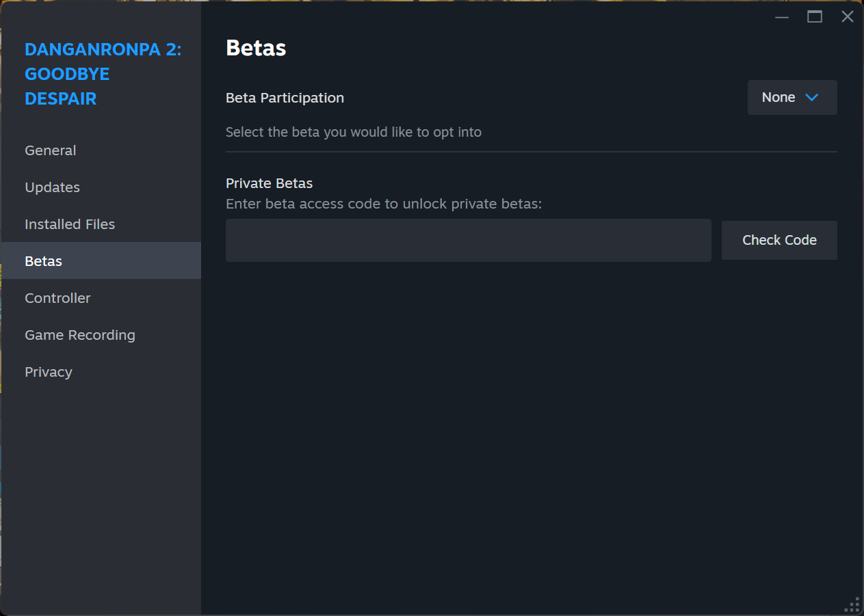The height and width of the screenshot is (616, 864).
Task: Close the properties window
Action: [x=848, y=17]
